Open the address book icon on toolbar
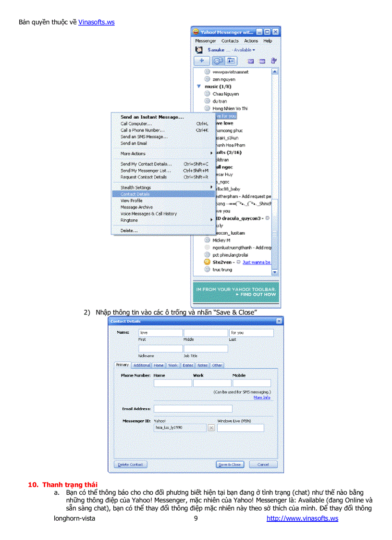The image size is (392, 540). tap(231, 61)
